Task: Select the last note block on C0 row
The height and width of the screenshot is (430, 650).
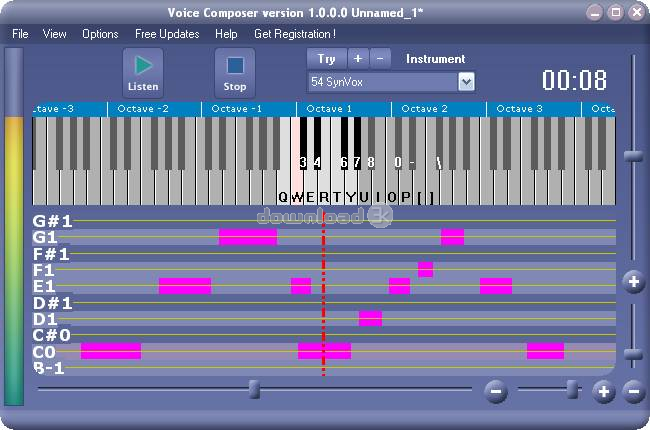Action: coord(545,351)
